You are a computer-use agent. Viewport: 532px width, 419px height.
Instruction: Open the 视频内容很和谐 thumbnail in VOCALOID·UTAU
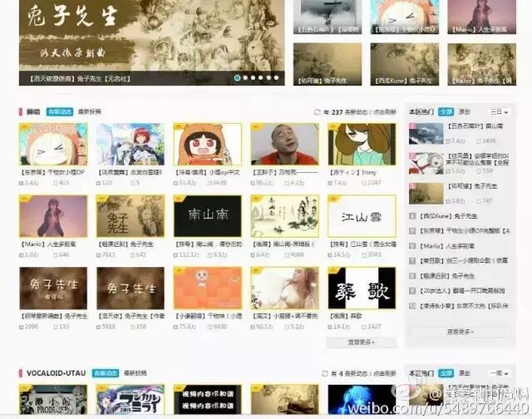208,400
